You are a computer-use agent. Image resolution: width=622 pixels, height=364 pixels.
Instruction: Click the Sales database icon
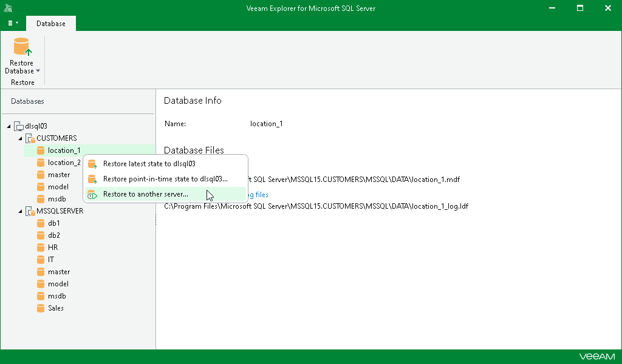pyautogui.click(x=41, y=308)
